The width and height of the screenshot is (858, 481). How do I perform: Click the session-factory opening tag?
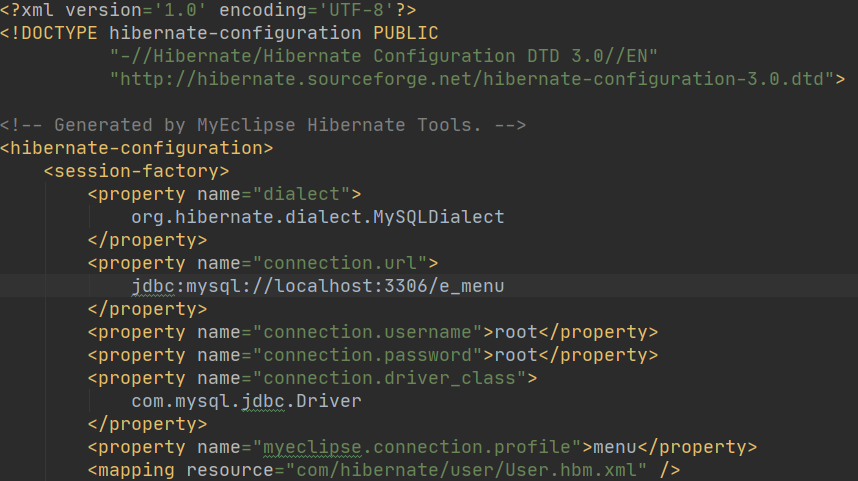(x=137, y=171)
